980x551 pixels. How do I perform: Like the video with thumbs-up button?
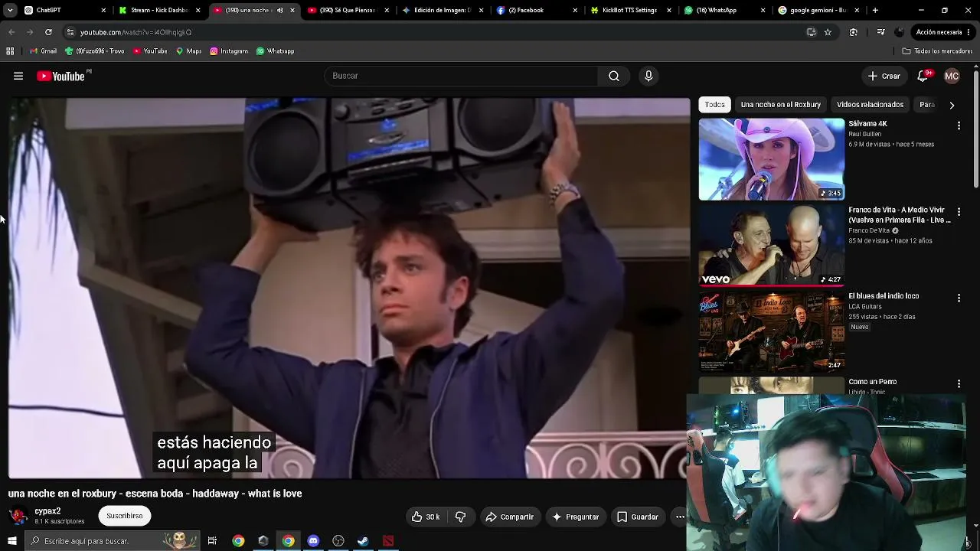coord(425,517)
